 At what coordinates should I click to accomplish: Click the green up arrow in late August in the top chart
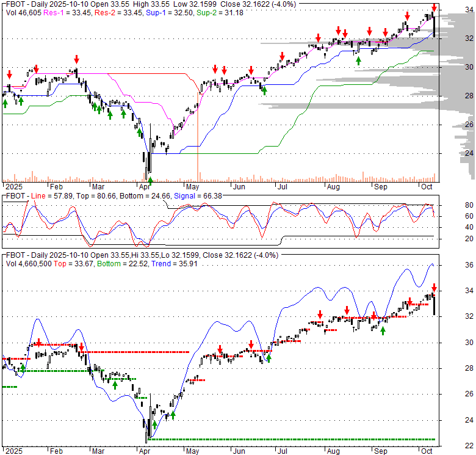click(x=359, y=60)
